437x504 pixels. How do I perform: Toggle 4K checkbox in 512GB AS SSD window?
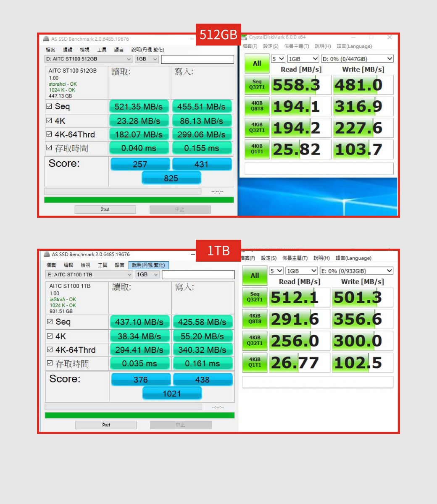(49, 121)
